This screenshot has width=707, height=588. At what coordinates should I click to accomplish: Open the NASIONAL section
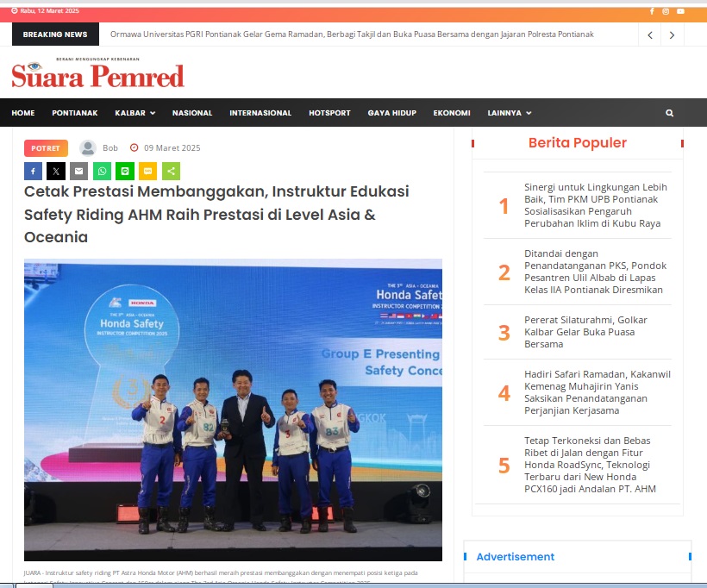[192, 113]
